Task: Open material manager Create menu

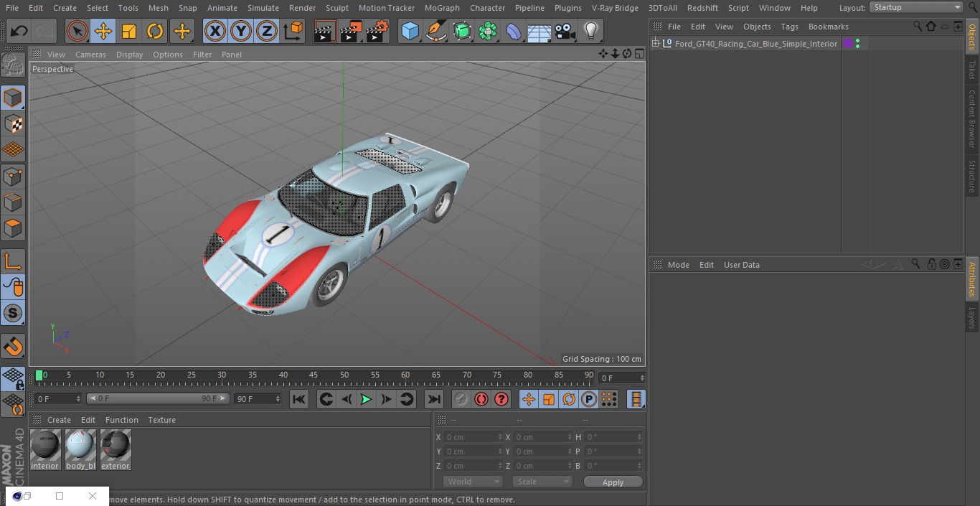Action: pos(59,420)
